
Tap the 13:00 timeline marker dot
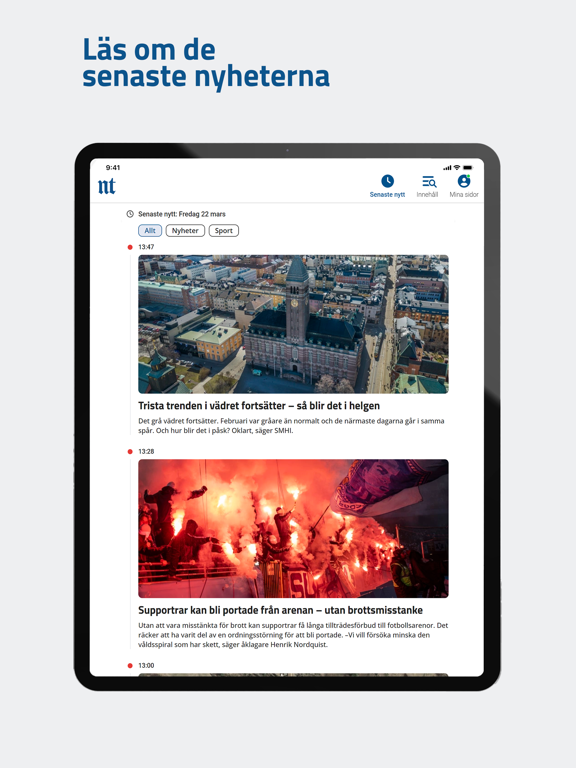[130, 666]
